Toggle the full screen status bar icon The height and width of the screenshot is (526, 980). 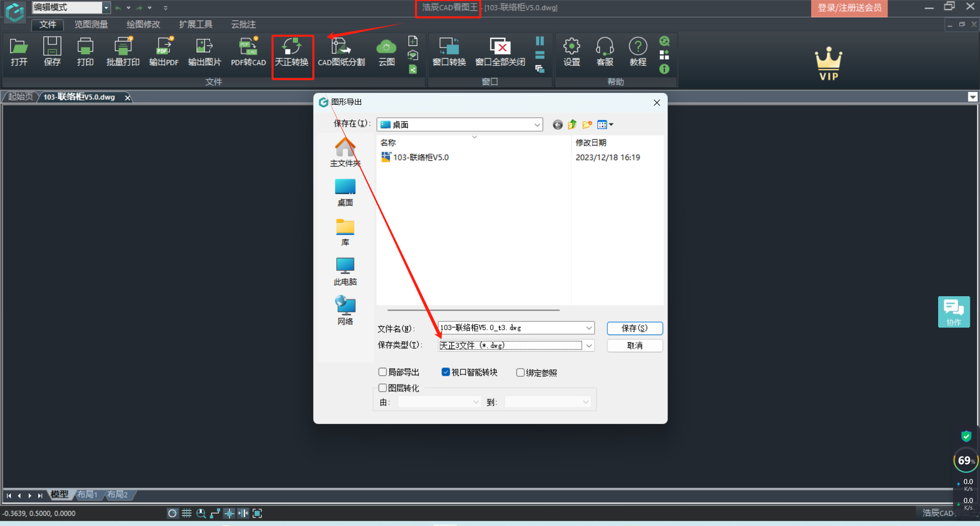point(257,513)
